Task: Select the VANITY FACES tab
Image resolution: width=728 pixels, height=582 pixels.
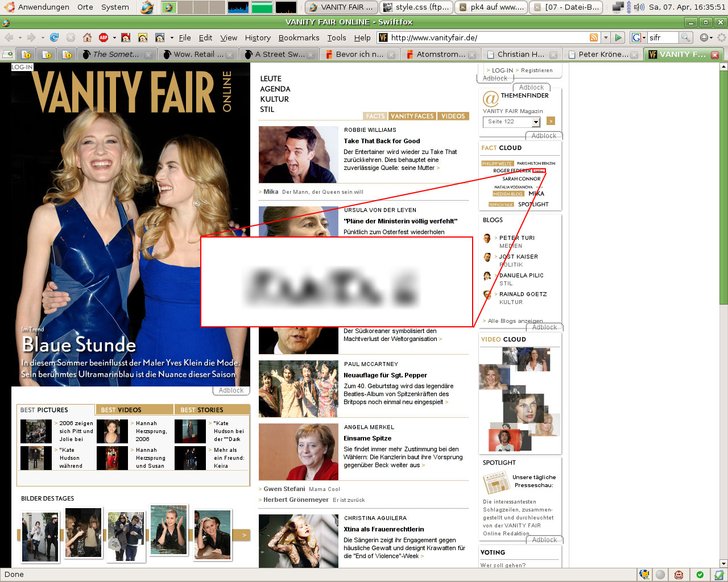Action: pyautogui.click(x=412, y=116)
